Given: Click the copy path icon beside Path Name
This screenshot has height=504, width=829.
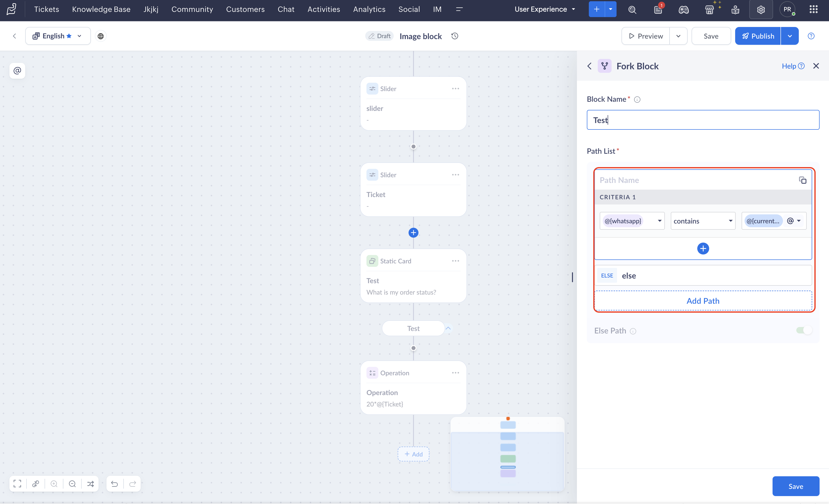Looking at the screenshot, I should pos(803,180).
